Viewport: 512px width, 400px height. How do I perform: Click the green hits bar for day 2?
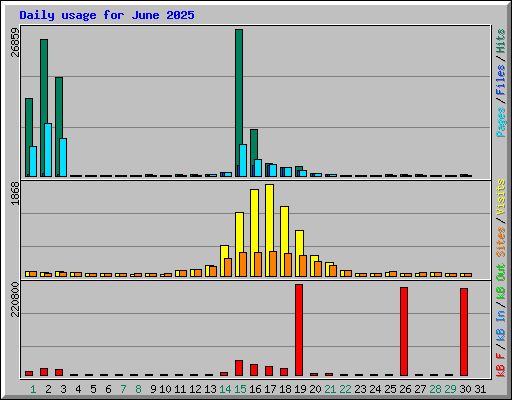[x=43, y=108]
